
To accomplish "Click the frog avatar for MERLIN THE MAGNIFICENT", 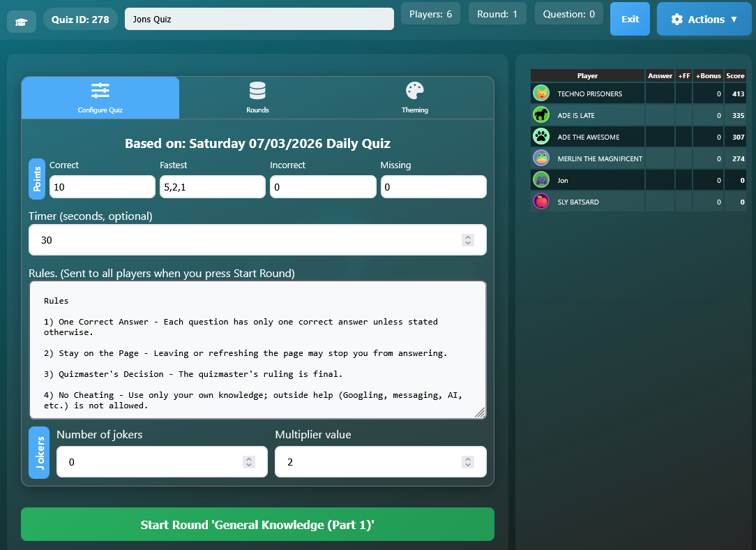I will coord(540,158).
